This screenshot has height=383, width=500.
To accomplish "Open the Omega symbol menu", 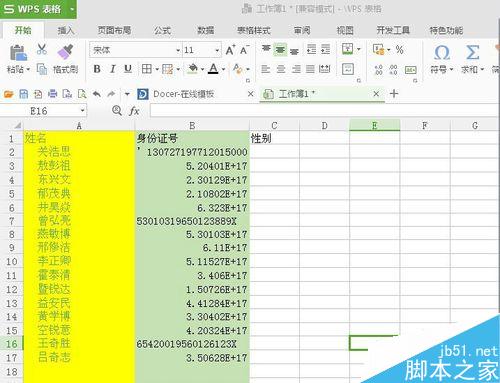I will (x=442, y=53).
